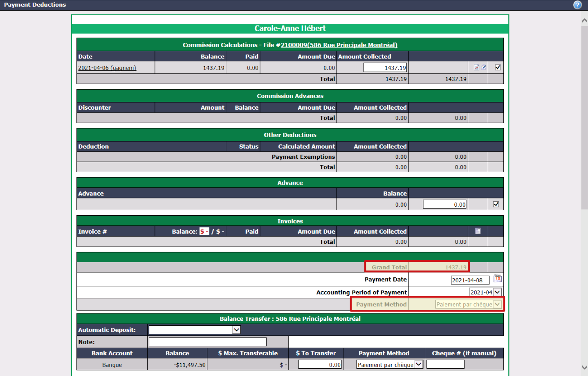Expand the Accounting Period of Payment dropdown
588x376 pixels.
pos(485,292)
